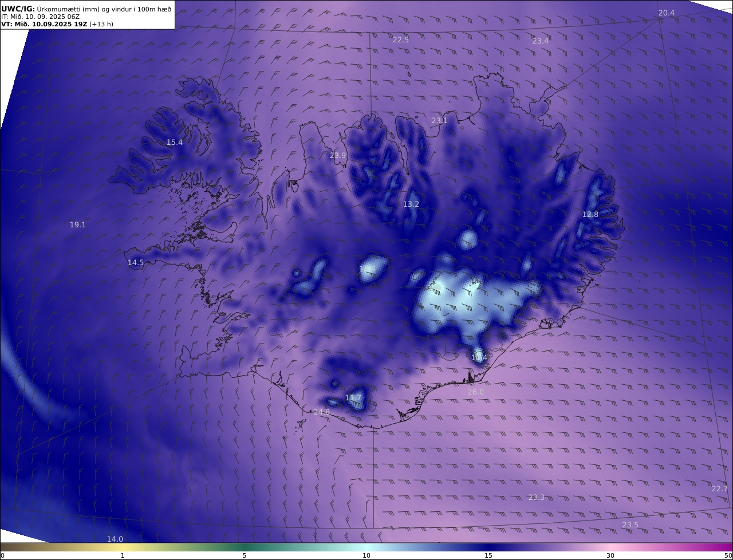Screen dimensions: 733x560
Task: Click the 23.4 value label
Action: pyautogui.click(x=541, y=41)
